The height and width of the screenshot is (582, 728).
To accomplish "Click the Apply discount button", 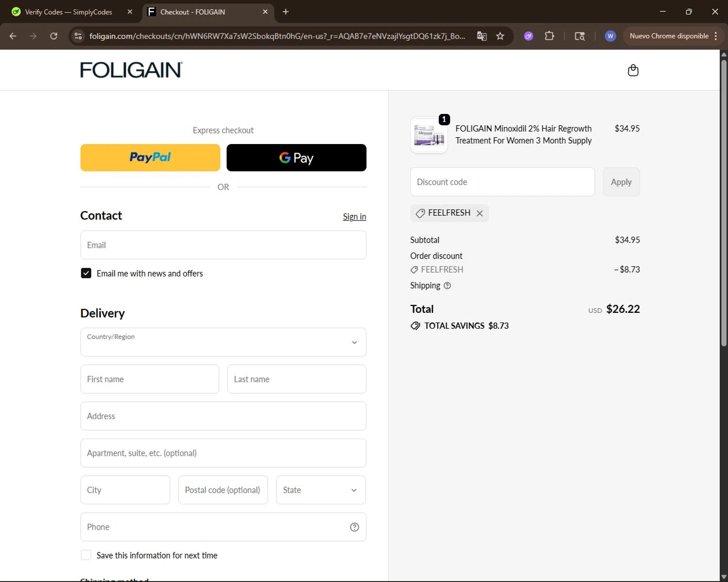I will click(621, 182).
